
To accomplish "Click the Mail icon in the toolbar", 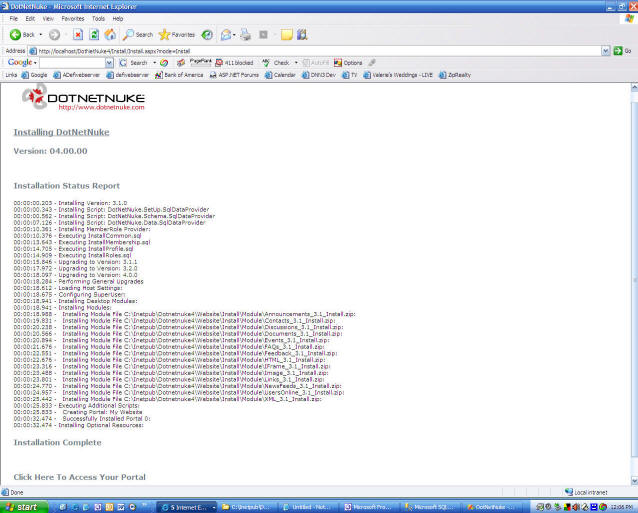I will [226, 34].
